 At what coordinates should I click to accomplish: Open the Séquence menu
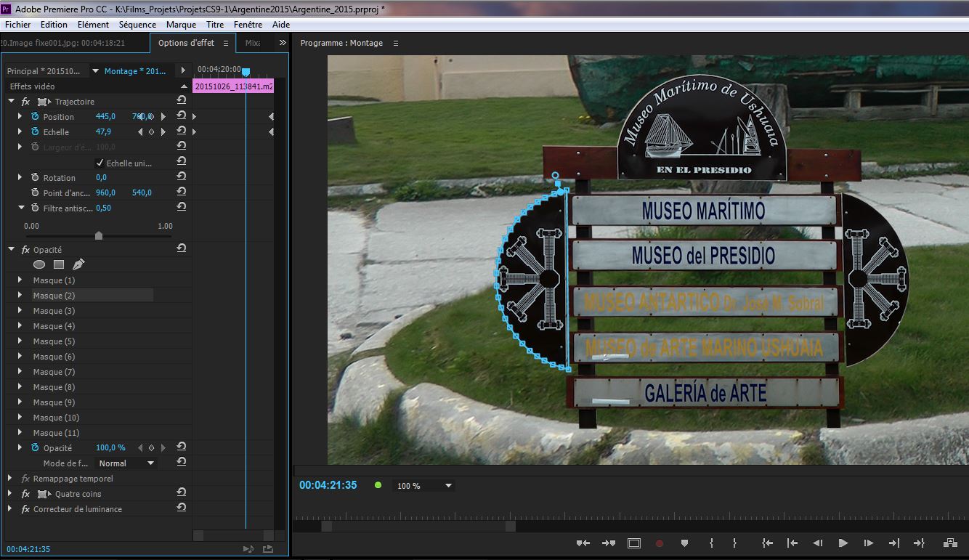[x=137, y=24]
